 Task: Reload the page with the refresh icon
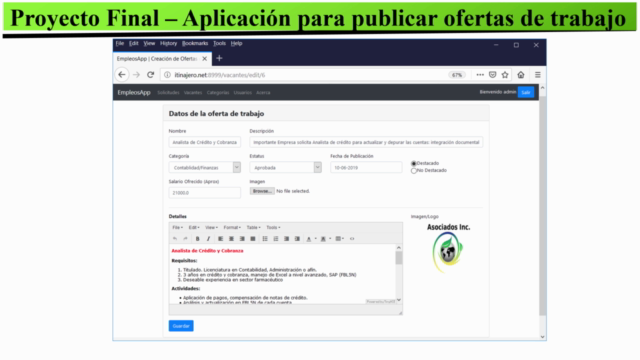coord(151,75)
